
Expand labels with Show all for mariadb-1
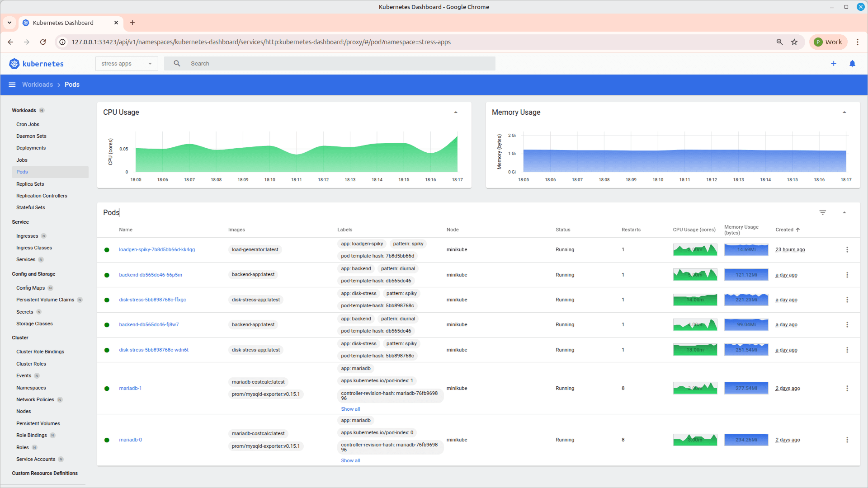[350, 409]
